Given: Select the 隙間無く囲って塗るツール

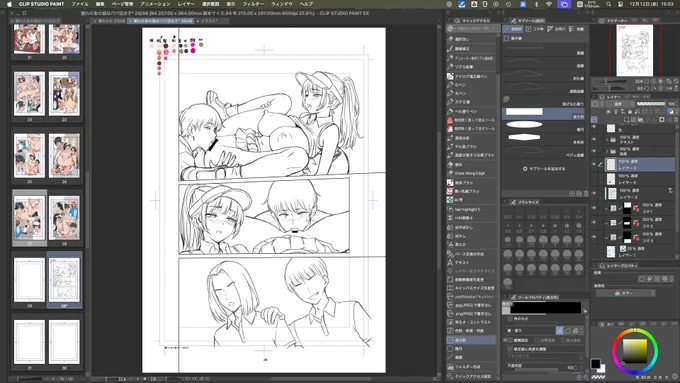Looking at the screenshot, I should coord(472,120).
